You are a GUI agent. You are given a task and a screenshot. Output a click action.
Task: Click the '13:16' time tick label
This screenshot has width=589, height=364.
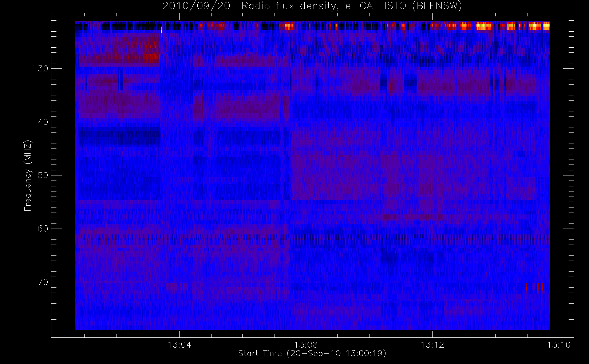[559, 345]
